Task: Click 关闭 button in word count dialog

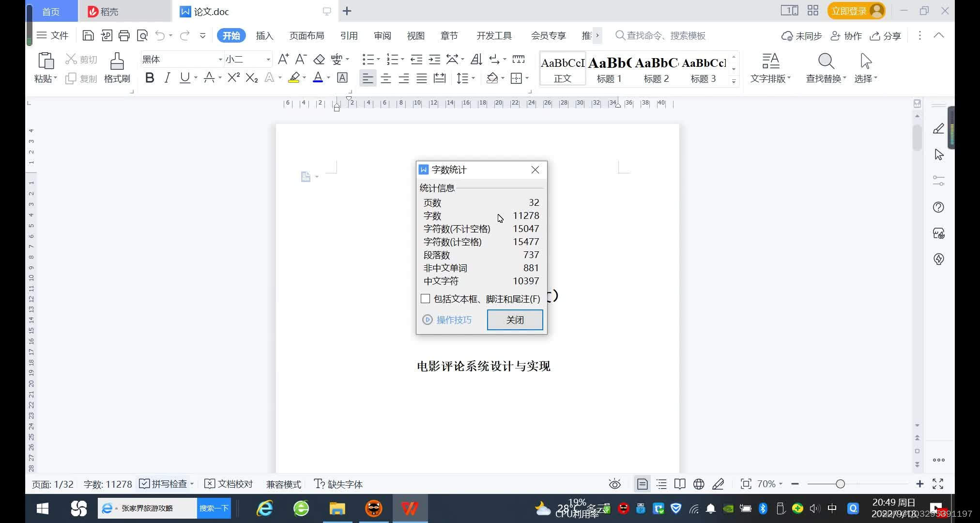Action: click(x=515, y=320)
